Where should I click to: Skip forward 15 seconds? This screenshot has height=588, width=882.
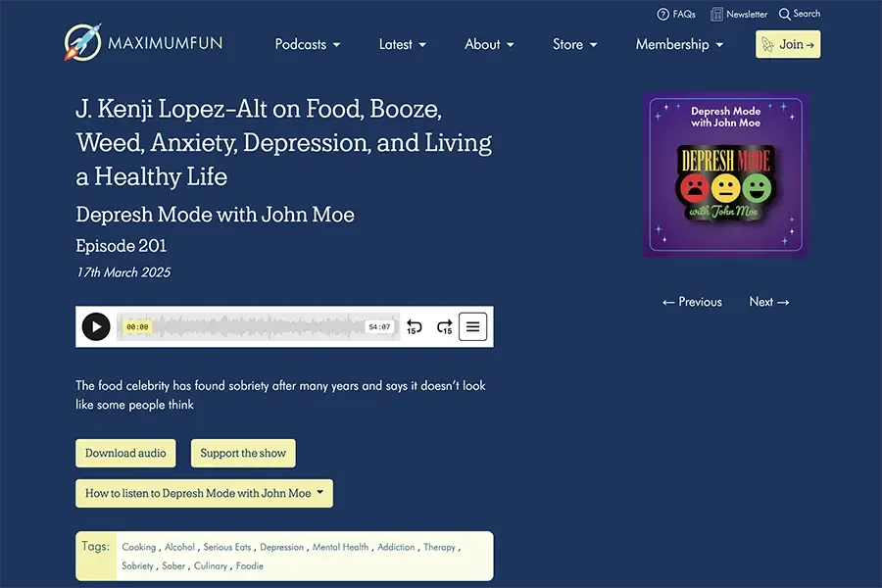point(444,327)
